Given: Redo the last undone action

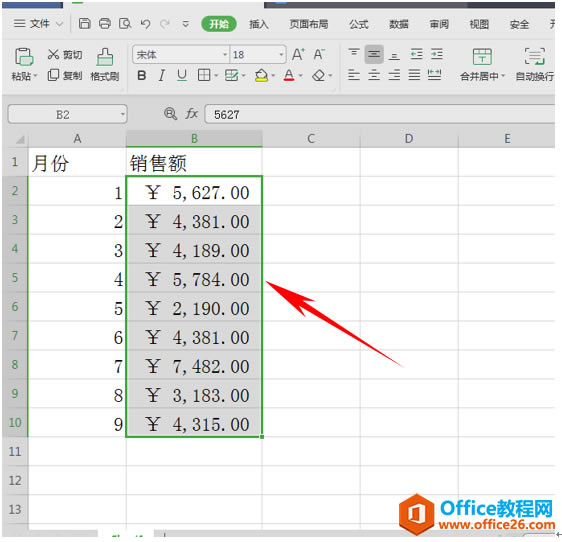Looking at the screenshot, I should coord(165,24).
